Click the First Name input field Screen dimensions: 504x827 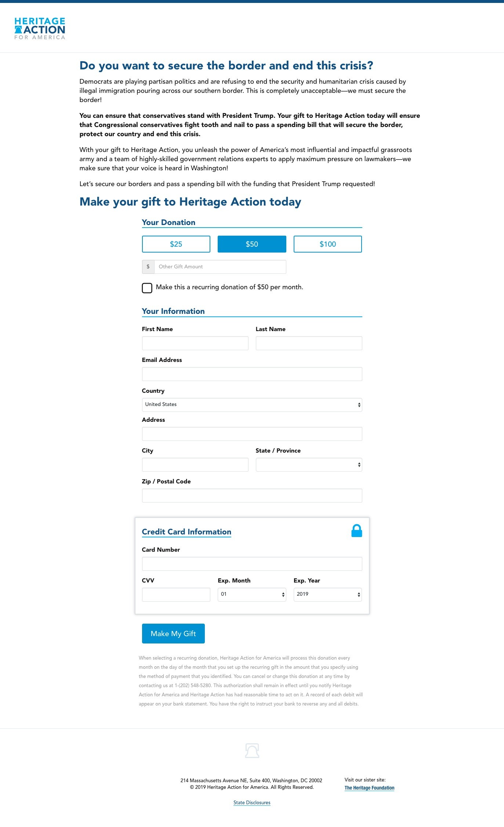tap(195, 343)
